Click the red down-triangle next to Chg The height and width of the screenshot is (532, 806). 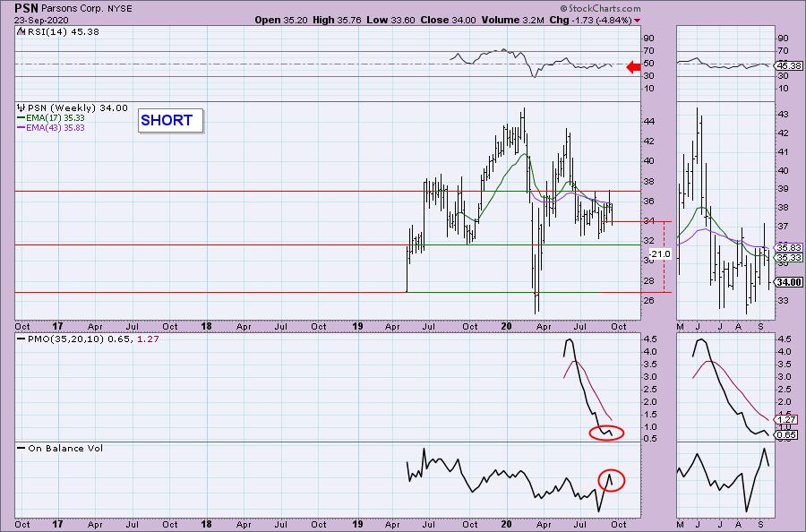(638, 21)
